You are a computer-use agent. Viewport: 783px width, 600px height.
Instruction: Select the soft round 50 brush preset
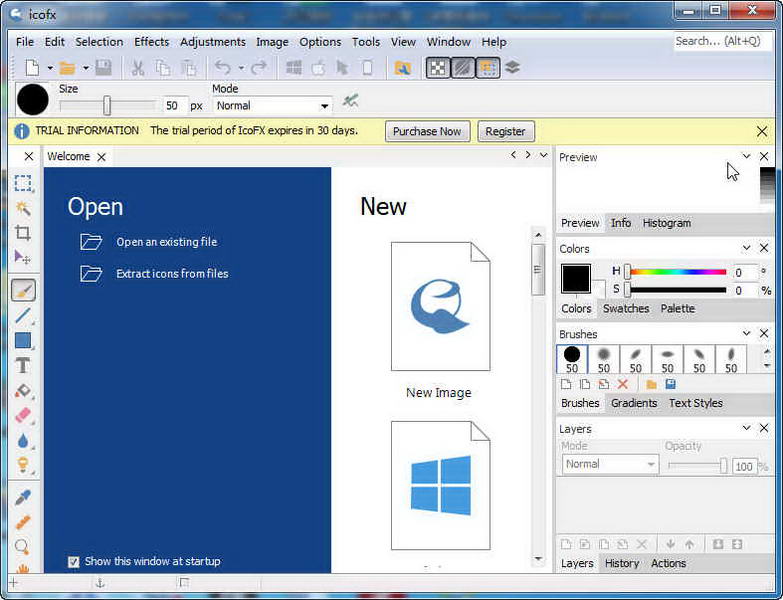click(603, 359)
